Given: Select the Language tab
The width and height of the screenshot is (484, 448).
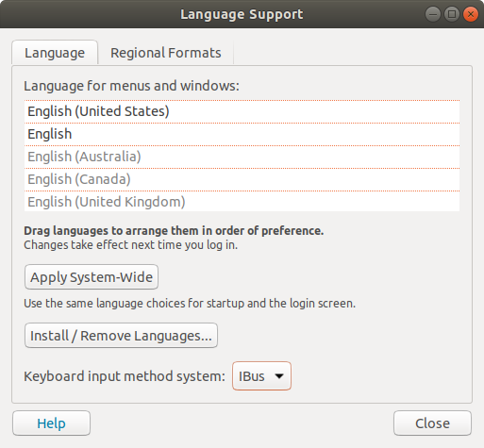Looking at the screenshot, I should click(55, 53).
